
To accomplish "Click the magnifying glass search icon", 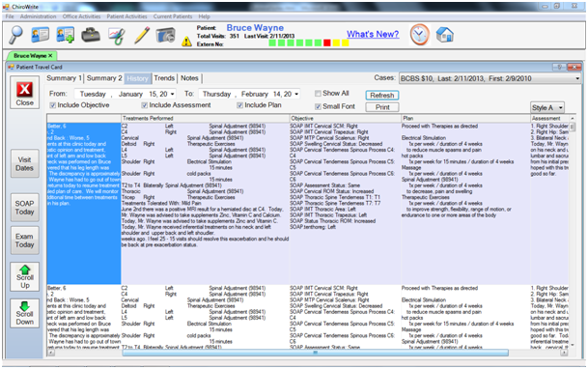I will pyautogui.click(x=15, y=35).
